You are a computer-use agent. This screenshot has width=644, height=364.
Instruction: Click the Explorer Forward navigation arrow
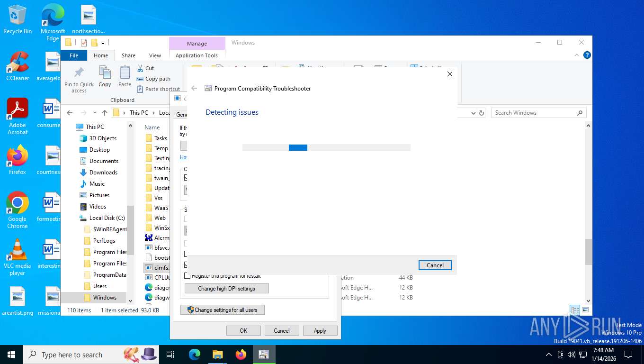[84, 113]
